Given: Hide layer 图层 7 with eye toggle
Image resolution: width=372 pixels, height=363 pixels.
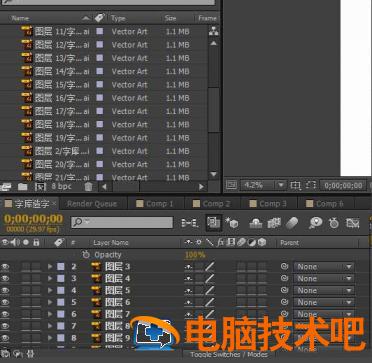Looking at the screenshot, I should point(5,314).
